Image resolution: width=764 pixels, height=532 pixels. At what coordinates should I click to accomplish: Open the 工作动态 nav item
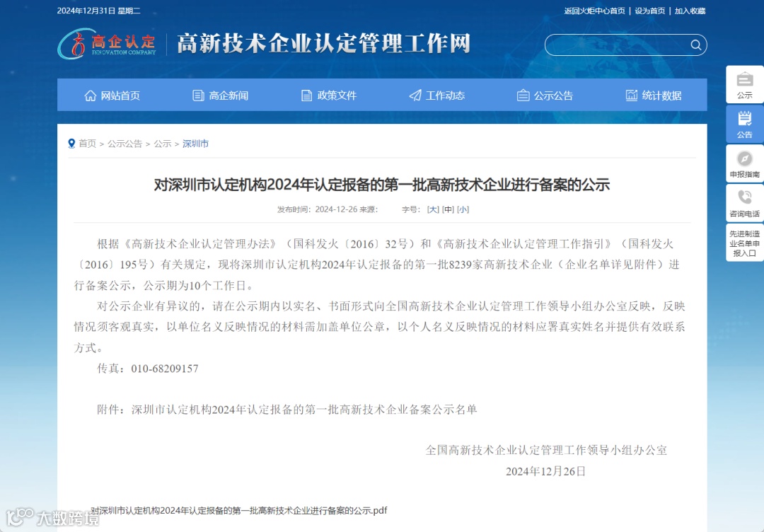pyautogui.click(x=437, y=96)
